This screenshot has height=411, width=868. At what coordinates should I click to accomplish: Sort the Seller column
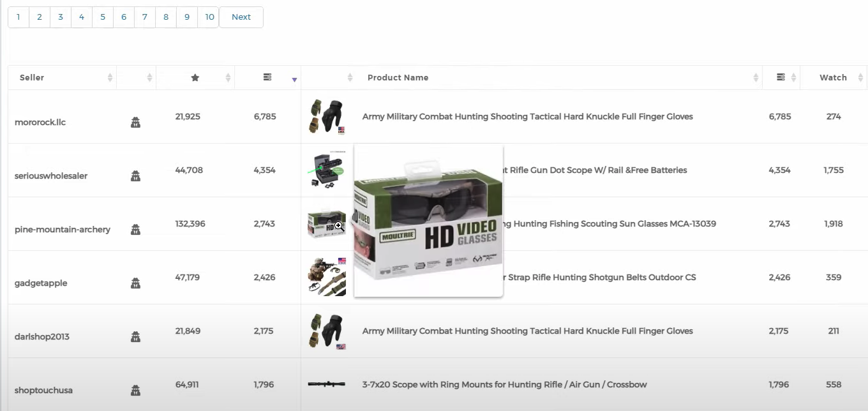point(32,78)
